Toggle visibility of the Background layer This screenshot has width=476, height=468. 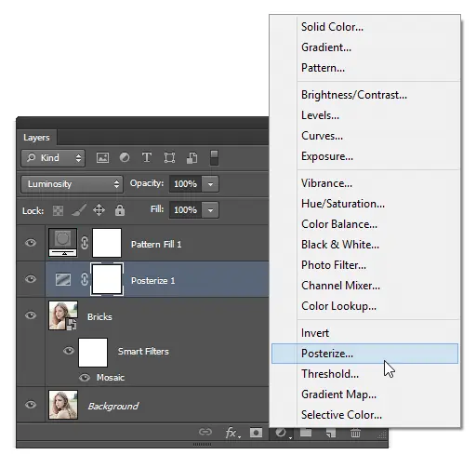point(31,405)
